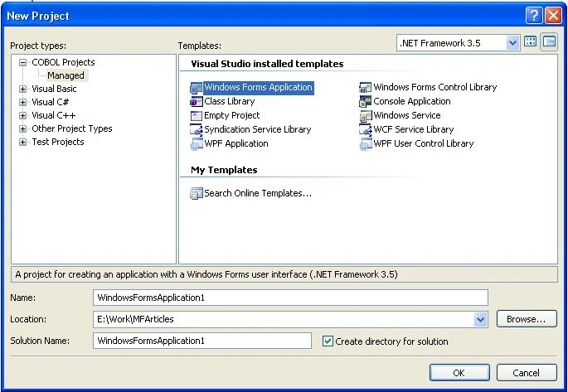The image size is (568, 392).
Task: Select the WCF Service Library template icon
Action: click(366, 130)
